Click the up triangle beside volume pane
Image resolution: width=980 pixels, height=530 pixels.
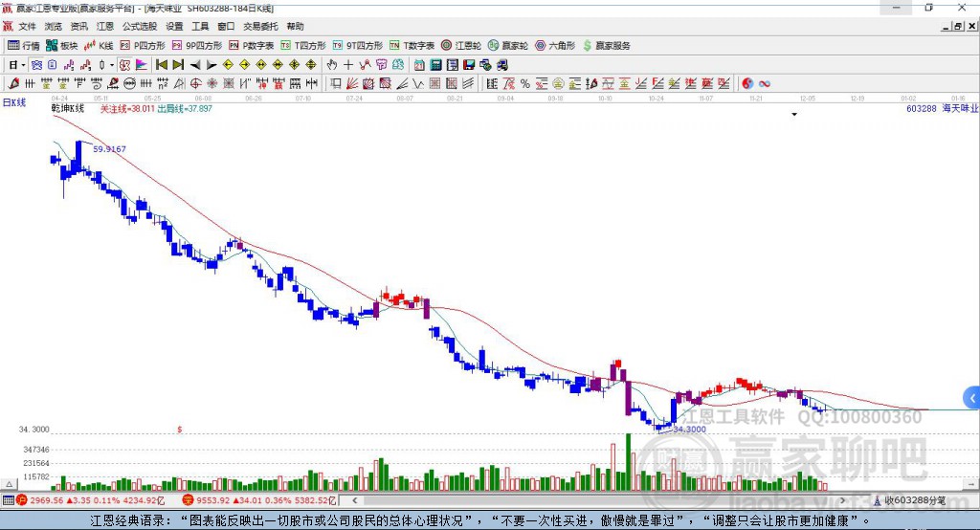10,484
